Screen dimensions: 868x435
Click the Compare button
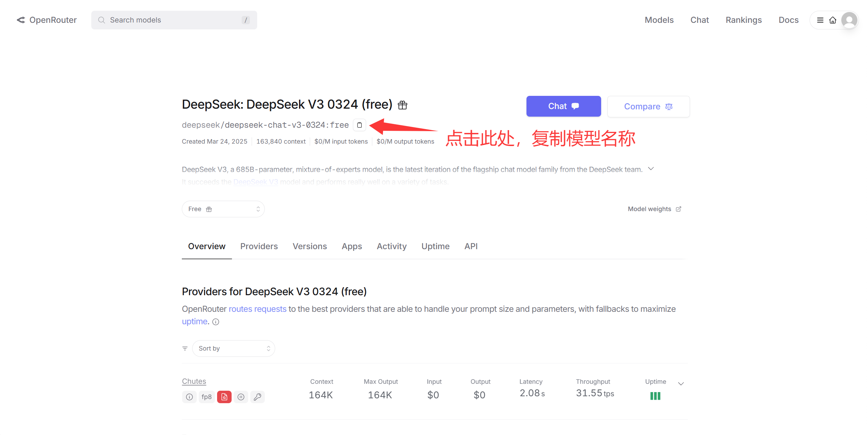[648, 107]
